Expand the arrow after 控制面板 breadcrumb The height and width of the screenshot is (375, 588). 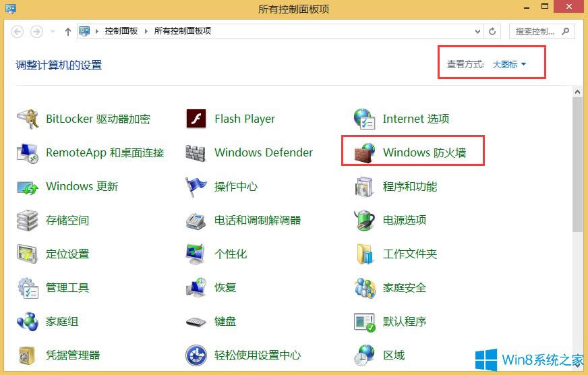pos(146,31)
